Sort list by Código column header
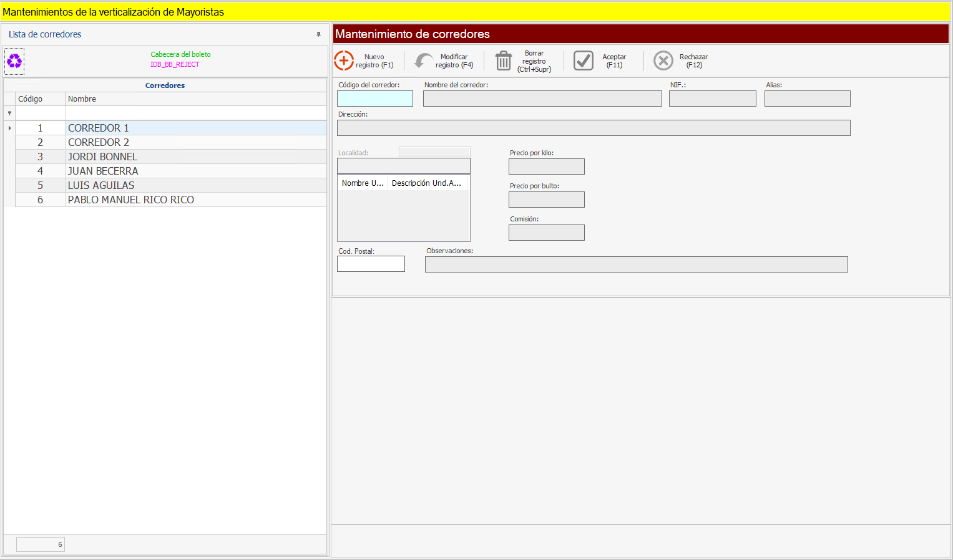 pyautogui.click(x=41, y=99)
